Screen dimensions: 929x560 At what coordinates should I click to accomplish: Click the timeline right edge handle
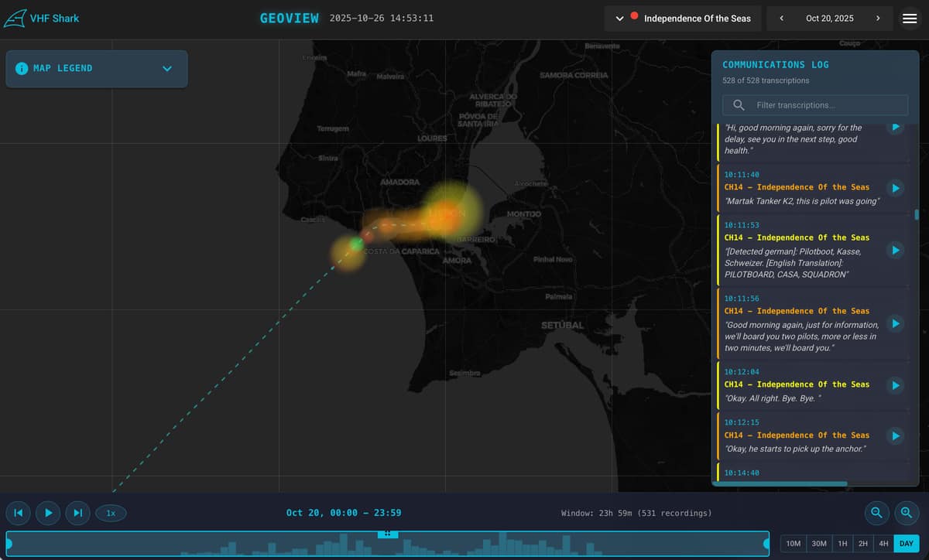pyautogui.click(x=767, y=544)
